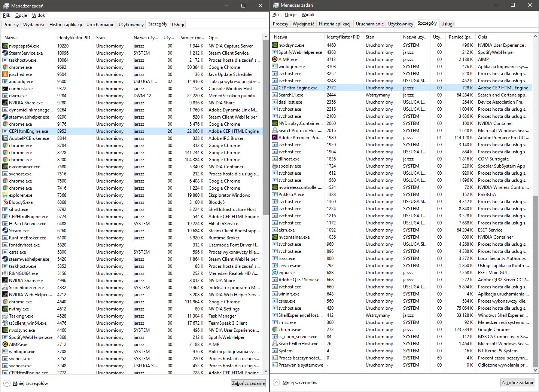Click dwm.exe process icon
The width and height of the screenshot is (539, 392).
[x=5, y=96]
